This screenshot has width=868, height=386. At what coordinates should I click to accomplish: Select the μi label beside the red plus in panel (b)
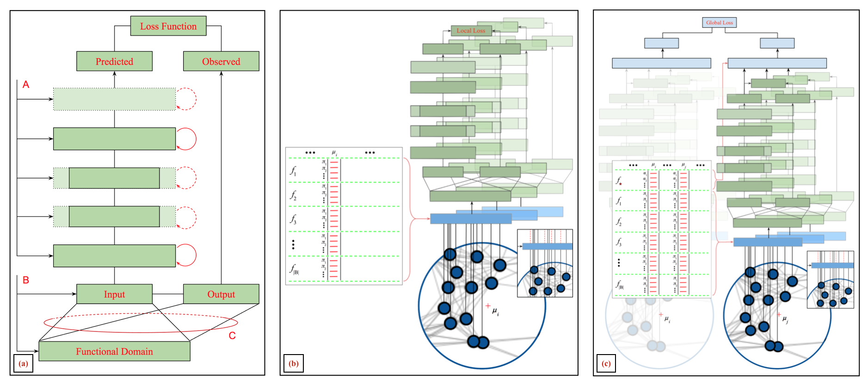click(495, 312)
